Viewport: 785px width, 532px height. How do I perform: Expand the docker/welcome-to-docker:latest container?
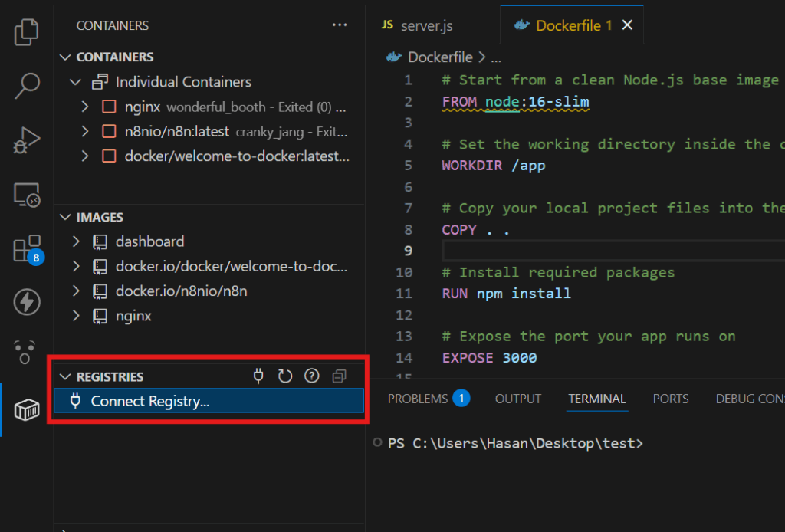pos(85,156)
